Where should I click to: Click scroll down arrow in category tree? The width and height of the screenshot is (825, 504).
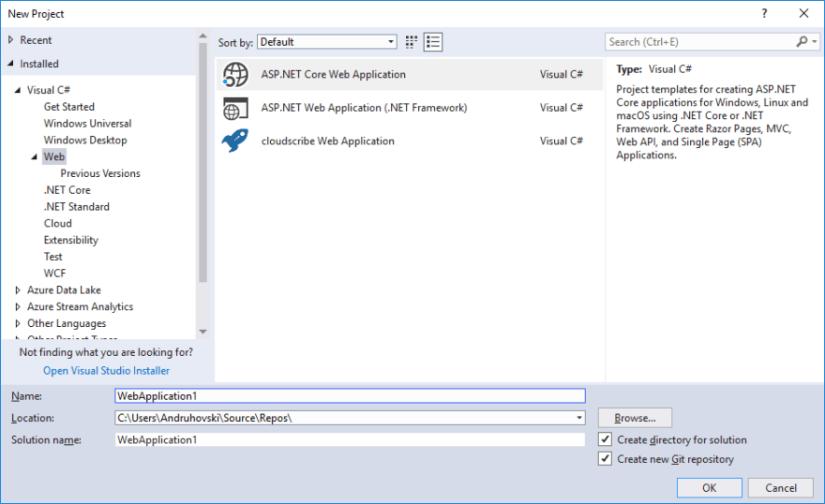click(202, 332)
